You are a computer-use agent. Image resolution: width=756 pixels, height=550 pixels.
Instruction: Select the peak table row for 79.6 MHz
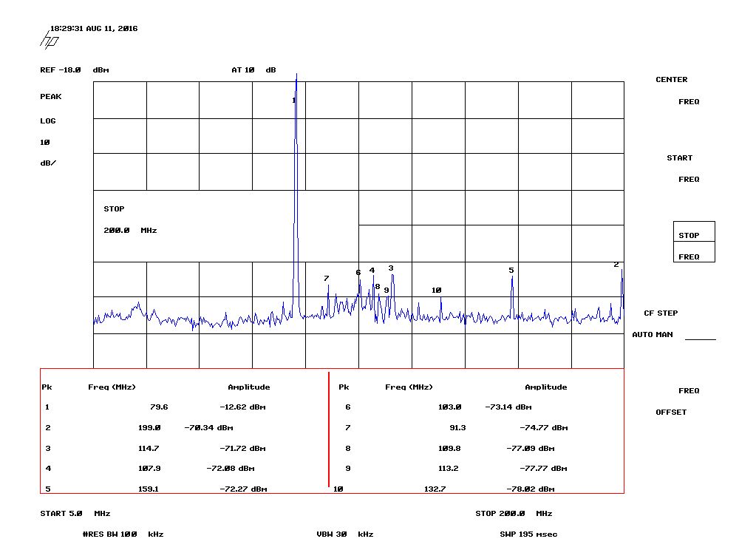[155, 407]
